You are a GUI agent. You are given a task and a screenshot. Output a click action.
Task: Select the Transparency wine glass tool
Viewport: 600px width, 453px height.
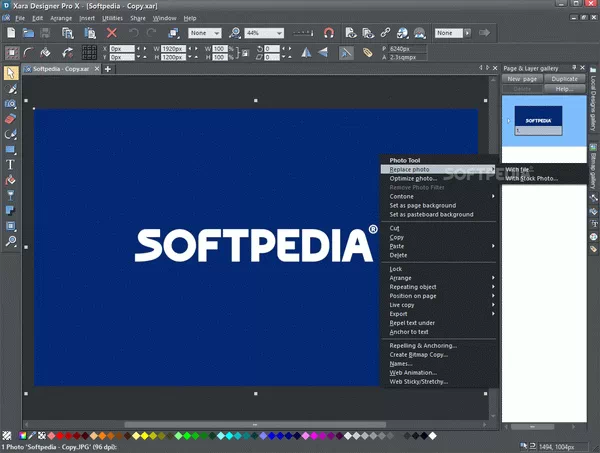coord(11,195)
